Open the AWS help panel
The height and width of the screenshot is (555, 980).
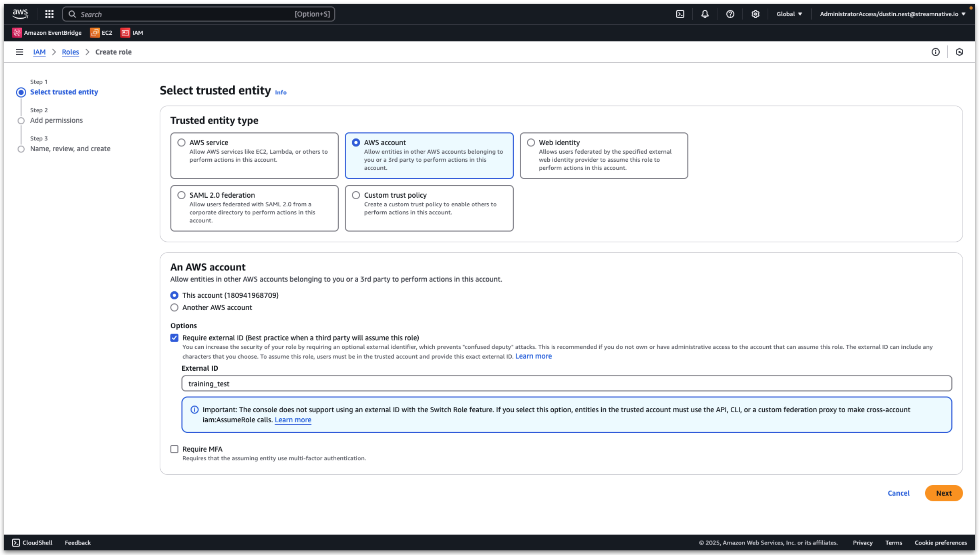pyautogui.click(x=730, y=14)
